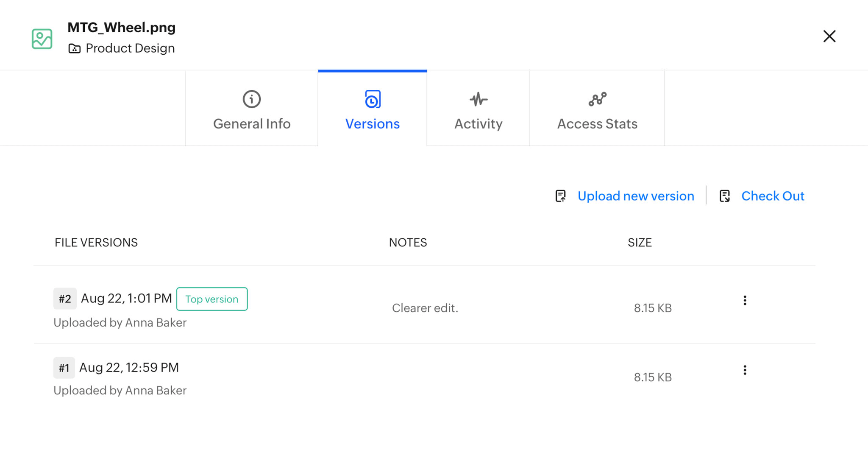Close the file details dialog
This screenshot has width=868, height=475.
829,36
